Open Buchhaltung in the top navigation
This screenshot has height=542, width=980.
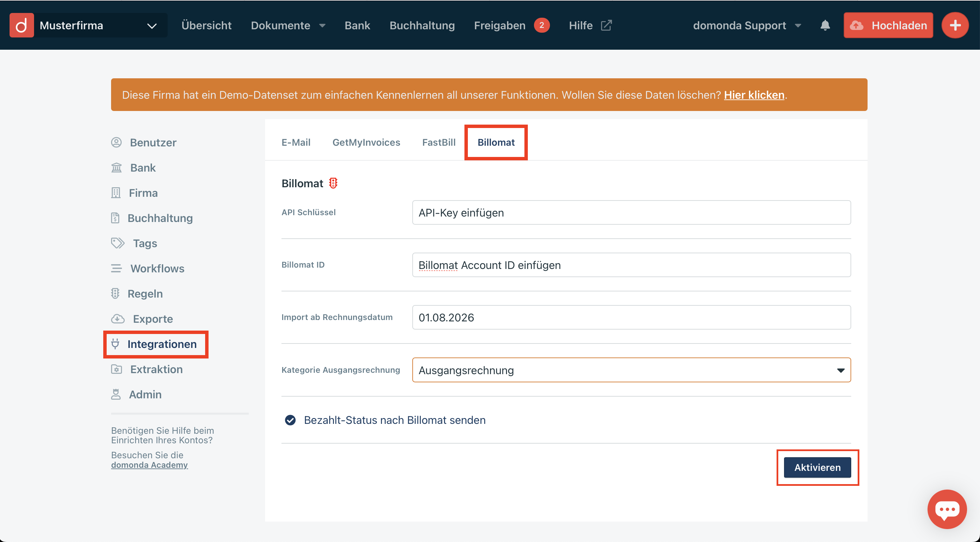point(422,25)
